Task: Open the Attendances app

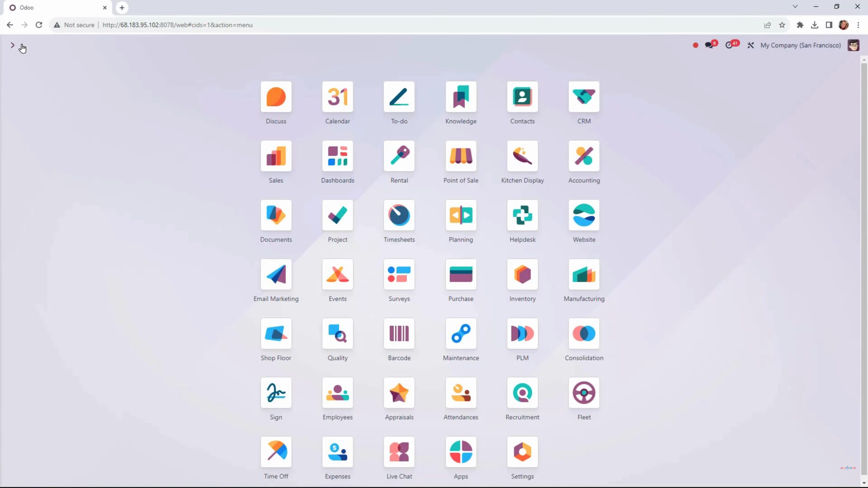Action: [461, 393]
